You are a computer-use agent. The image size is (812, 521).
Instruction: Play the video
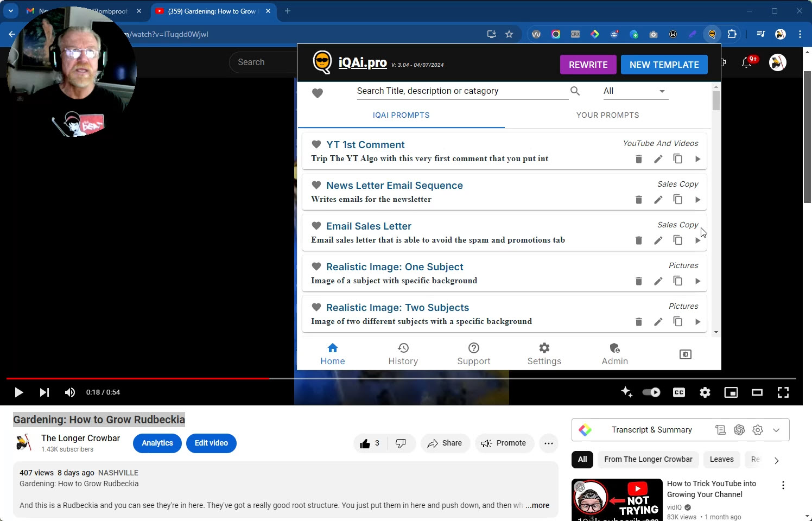[18, 392]
